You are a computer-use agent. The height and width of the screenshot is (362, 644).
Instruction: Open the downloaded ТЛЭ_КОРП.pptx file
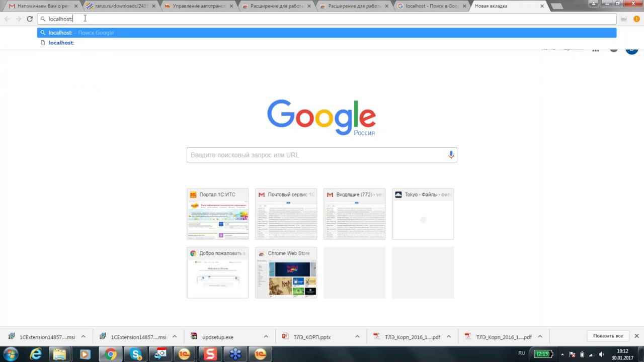click(x=312, y=337)
